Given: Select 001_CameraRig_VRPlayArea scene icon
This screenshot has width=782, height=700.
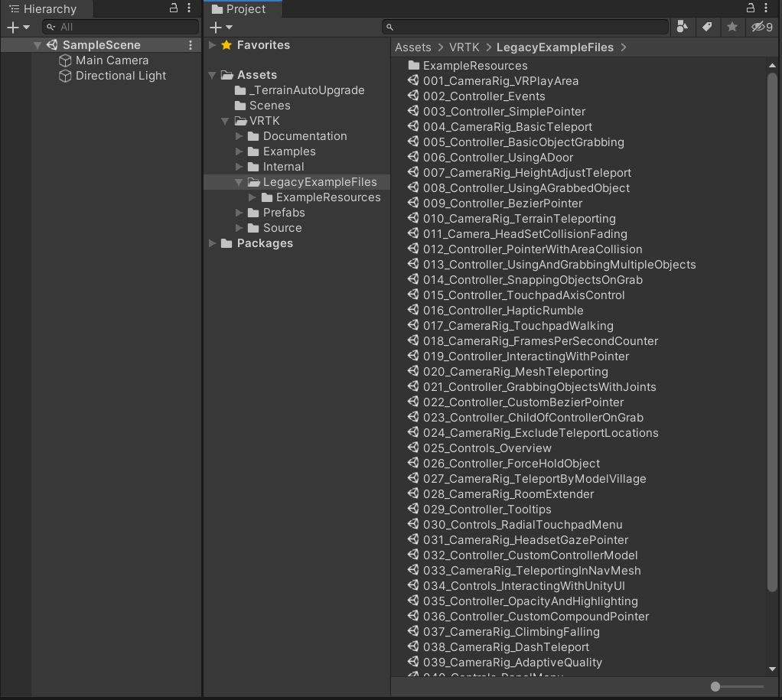Looking at the screenshot, I should (413, 81).
